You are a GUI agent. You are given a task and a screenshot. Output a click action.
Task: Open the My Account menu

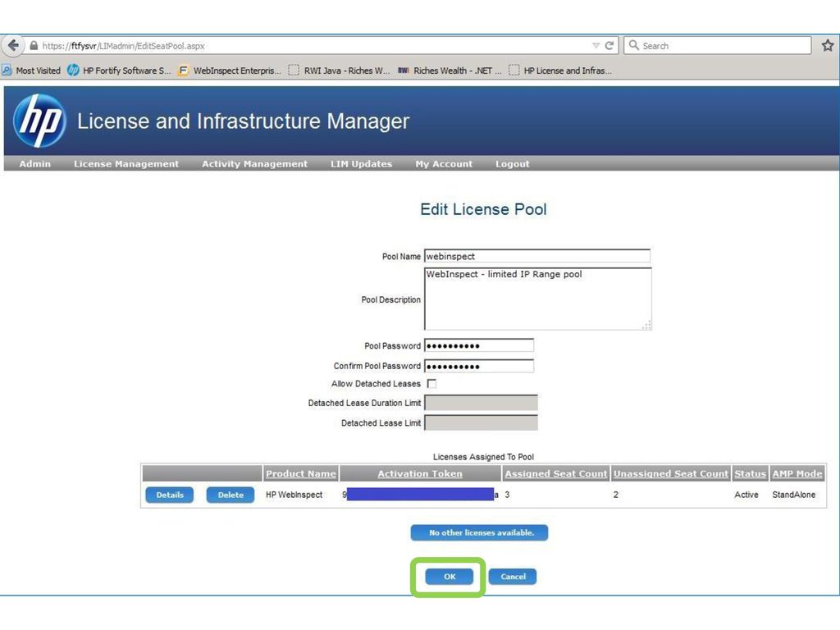tap(444, 164)
